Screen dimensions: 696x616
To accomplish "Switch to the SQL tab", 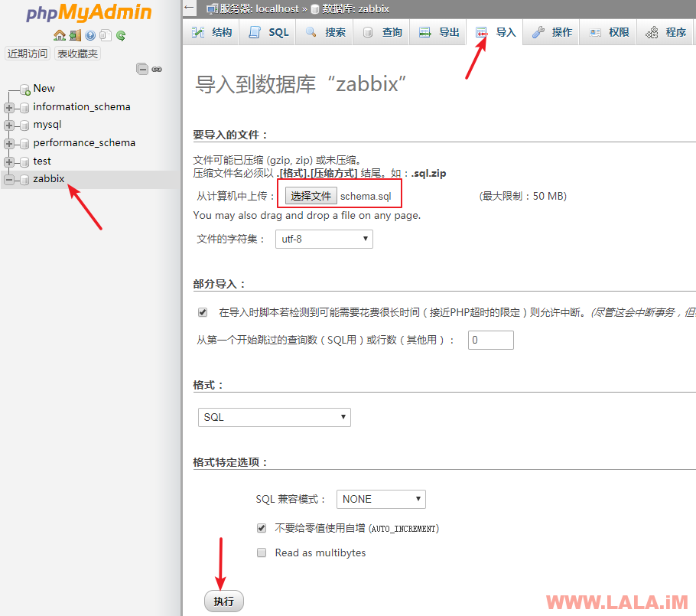I will 269,32.
